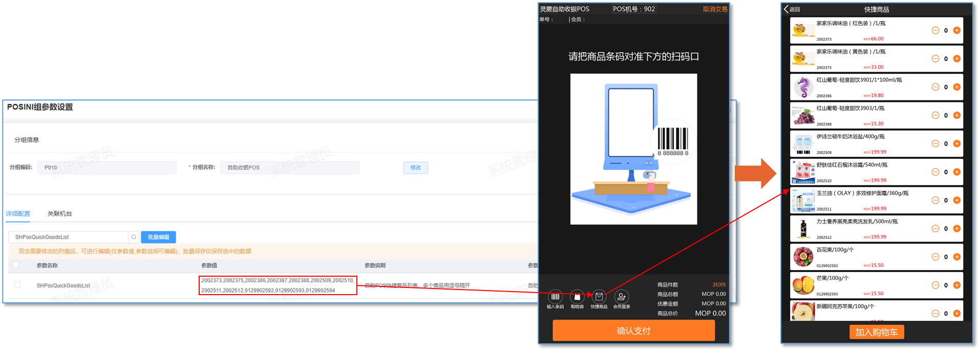Decrease quantity of 红山葡萄-轻度甜饮3903
The image size is (980, 351).
[935, 115]
